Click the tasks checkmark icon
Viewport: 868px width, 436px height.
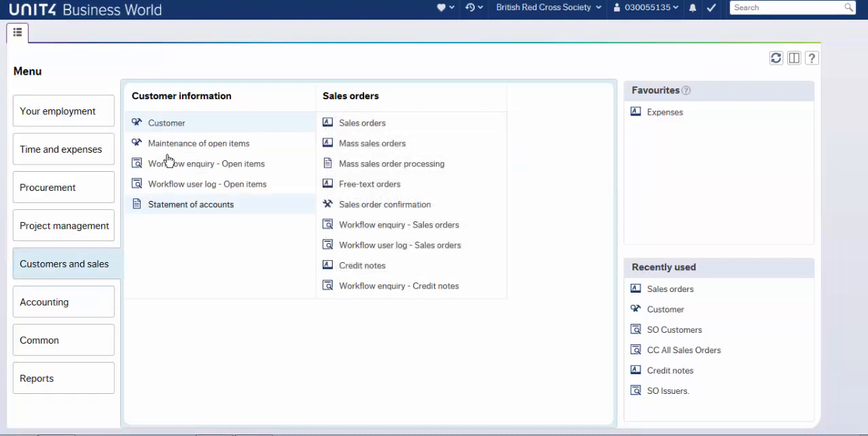click(711, 7)
